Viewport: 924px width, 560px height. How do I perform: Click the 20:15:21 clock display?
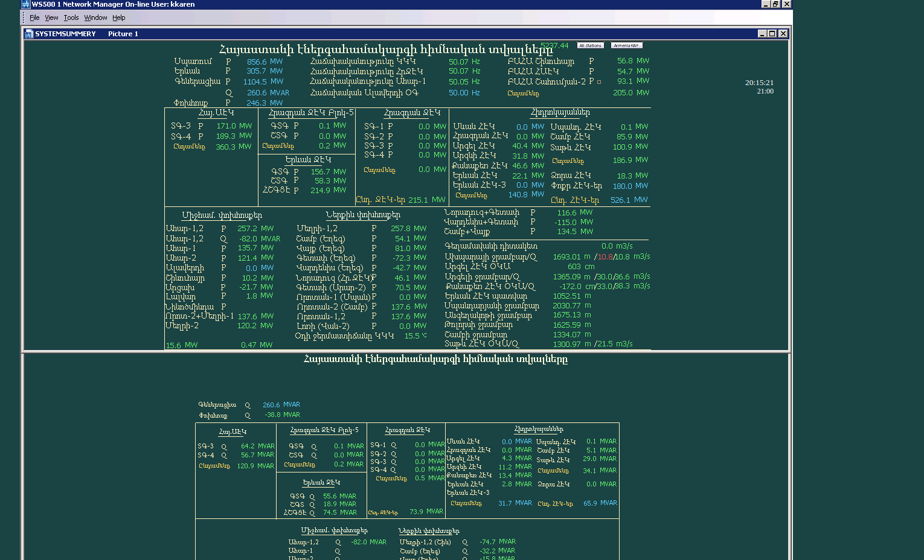tap(759, 83)
